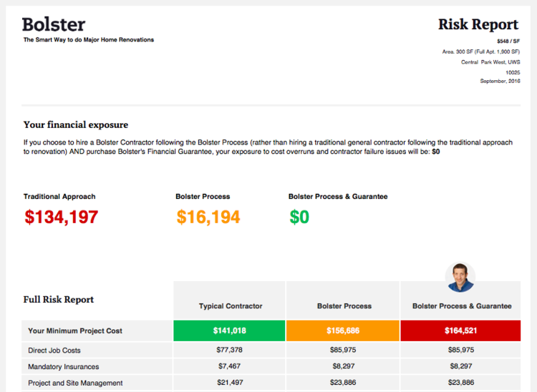Click the 'Full Risk Report' heading
The width and height of the screenshot is (537, 392).
[59, 299]
